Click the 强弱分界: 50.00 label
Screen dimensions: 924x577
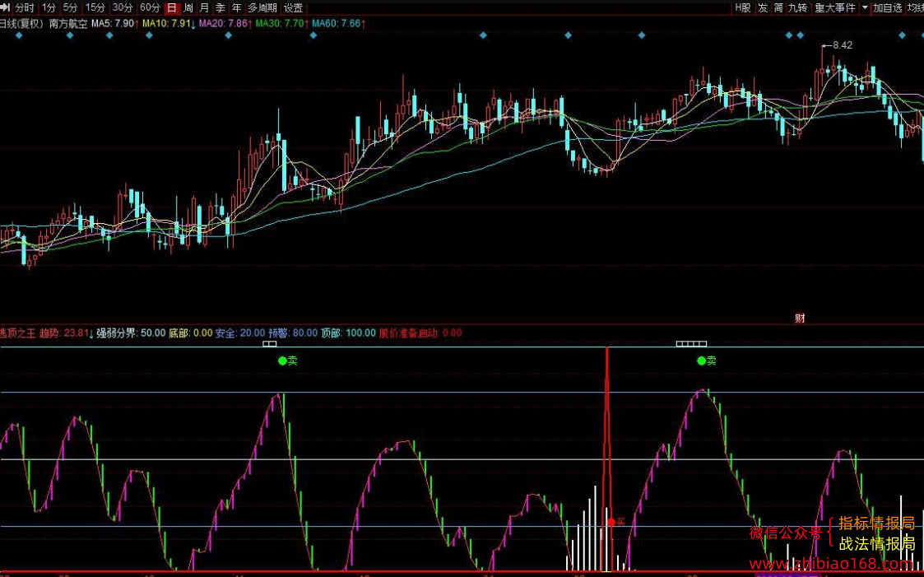pos(131,333)
